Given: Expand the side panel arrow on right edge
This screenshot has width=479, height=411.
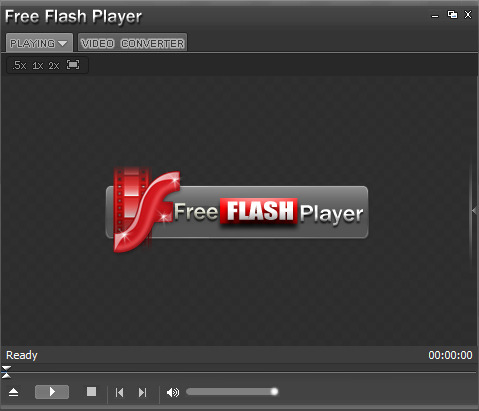Looking at the screenshot, I should (x=474, y=211).
